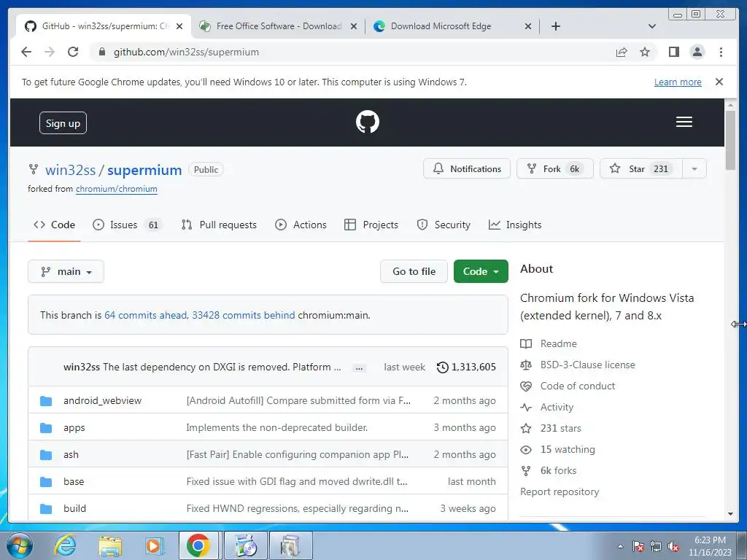The width and height of the screenshot is (747, 560).
Task: Open the win32ss owner link
Action: tap(71, 170)
